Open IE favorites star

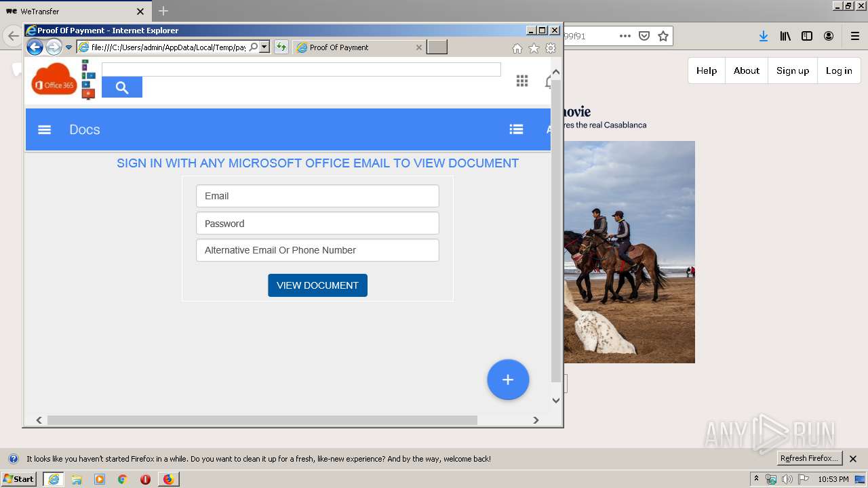pyautogui.click(x=534, y=48)
